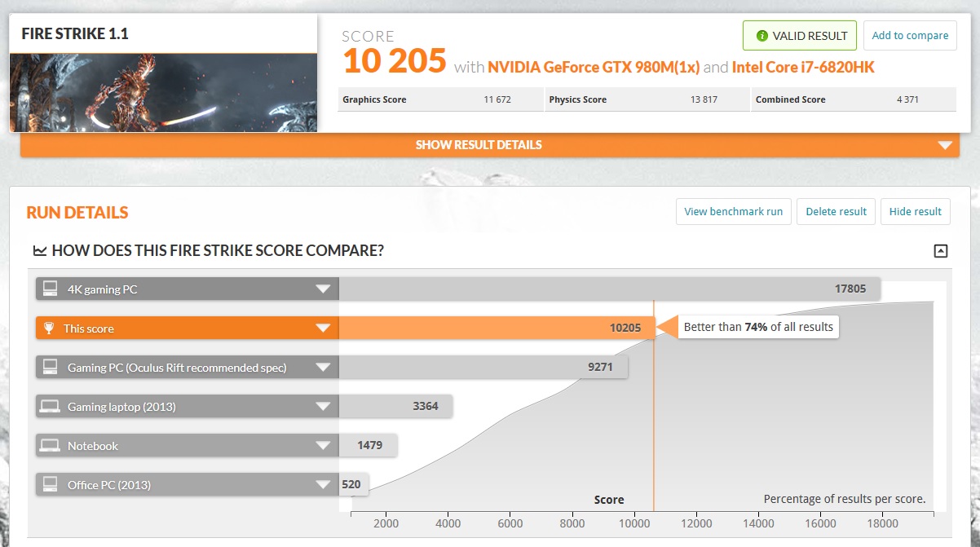Click the 'Better than 74% of all results' tooltip
Screen dimensions: 980x547
point(758,327)
